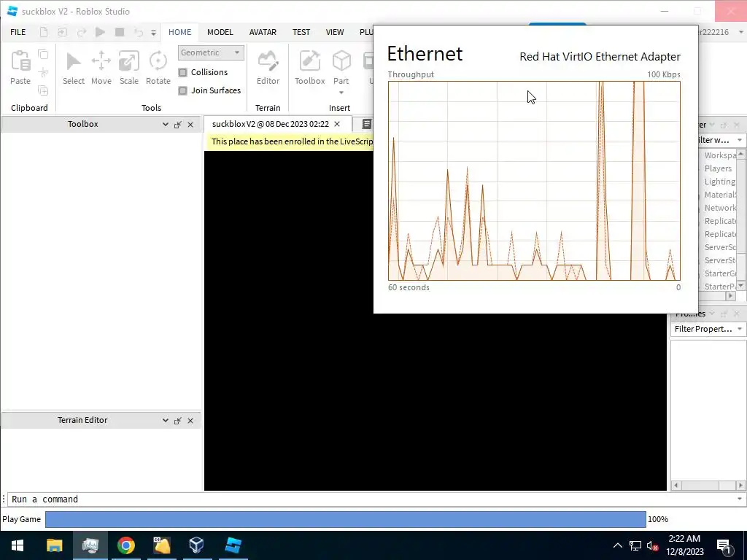Click the Explorer horizontal scroll right arrow

pos(731,296)
